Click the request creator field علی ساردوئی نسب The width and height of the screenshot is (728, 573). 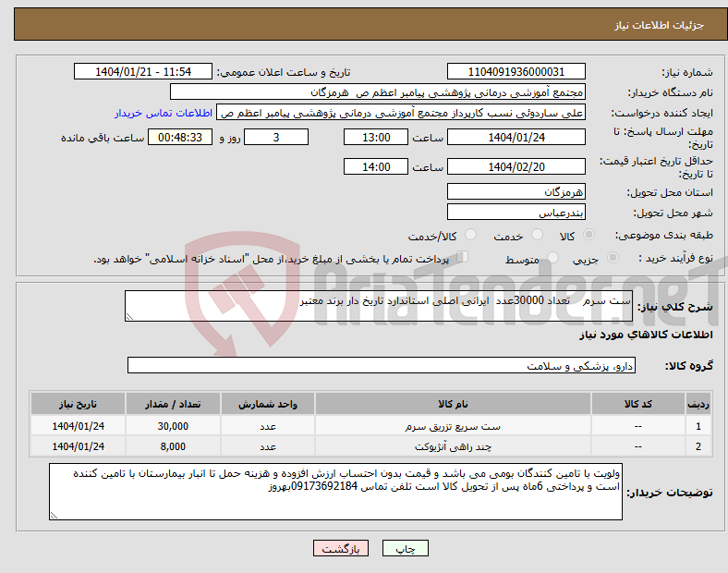point(401,113)
